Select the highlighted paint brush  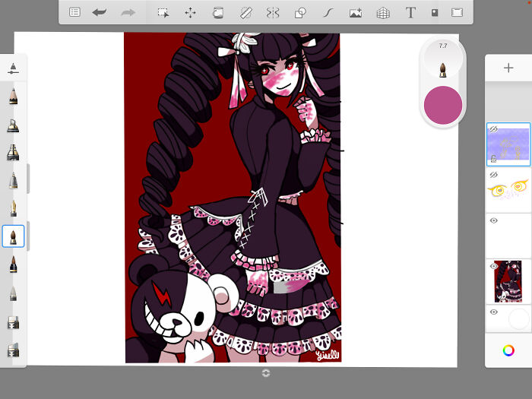(x=13, y=236)
